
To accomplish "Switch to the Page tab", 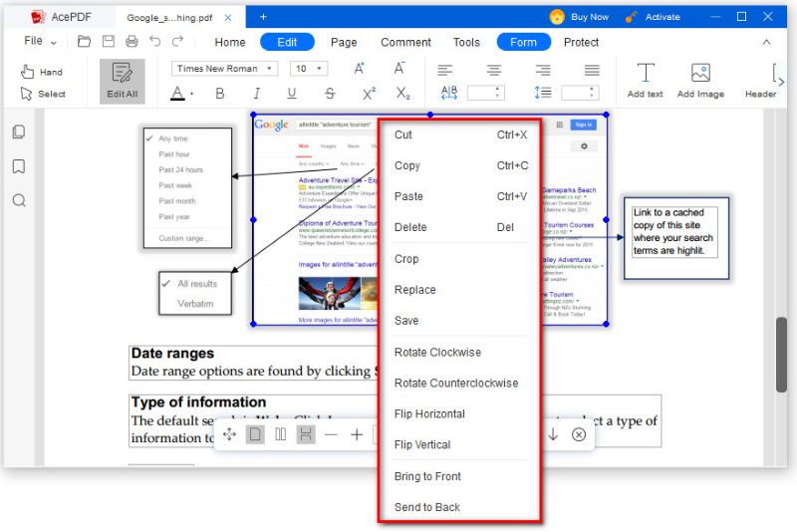I will click(x=344, y=42).
